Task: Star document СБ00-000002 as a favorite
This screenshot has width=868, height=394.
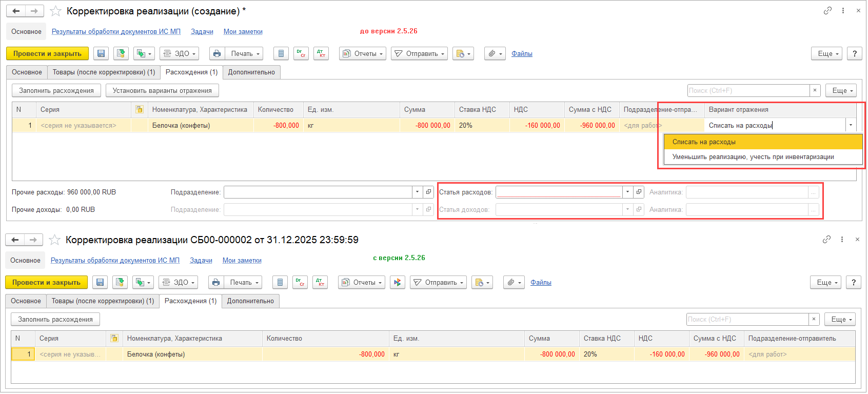Action: (x=54, y=240)
